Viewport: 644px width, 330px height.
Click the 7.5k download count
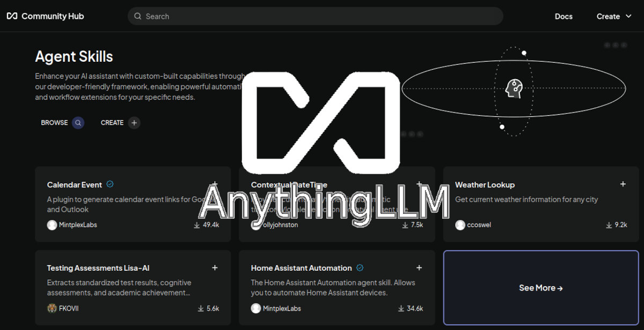tap(417, 225)
